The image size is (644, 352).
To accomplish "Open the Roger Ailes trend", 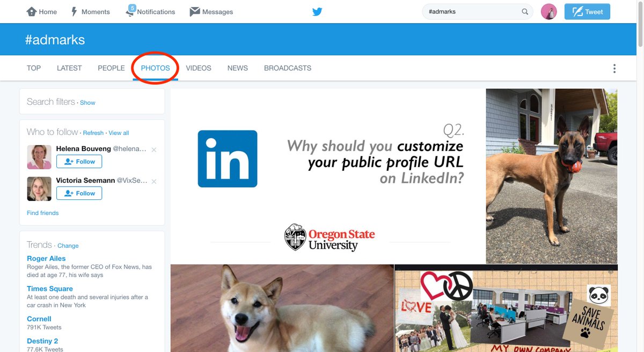I will click(x=46, y=258).
